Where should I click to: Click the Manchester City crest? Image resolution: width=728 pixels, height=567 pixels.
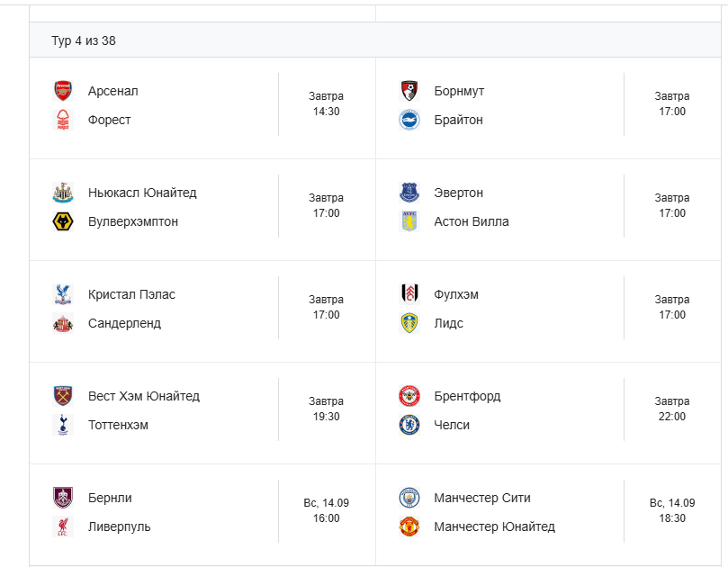[409, 498]
